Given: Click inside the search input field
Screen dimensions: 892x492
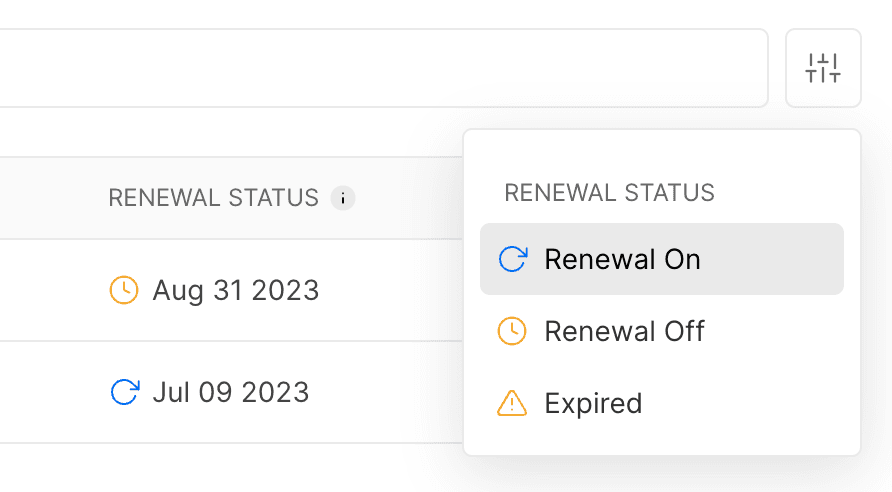Looking at the screenshot, I should pyautogui.click(x=380, y=68).
